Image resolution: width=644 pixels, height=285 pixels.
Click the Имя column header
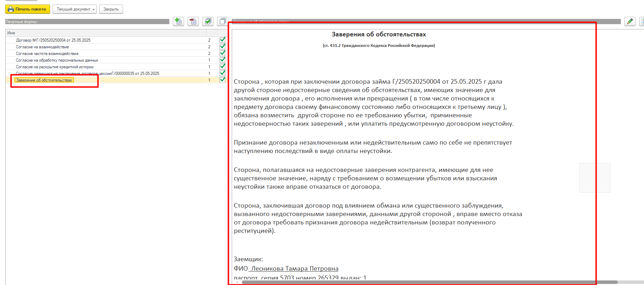(106, 33)
